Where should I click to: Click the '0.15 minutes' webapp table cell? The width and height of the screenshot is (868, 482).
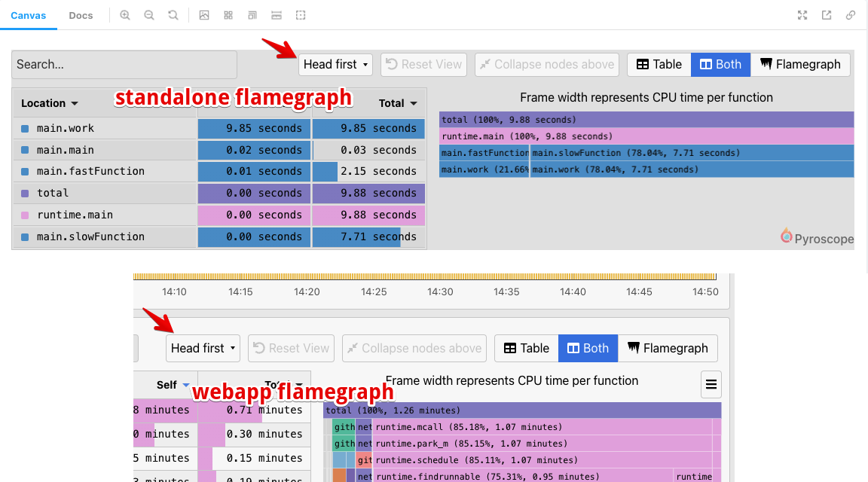255,458
